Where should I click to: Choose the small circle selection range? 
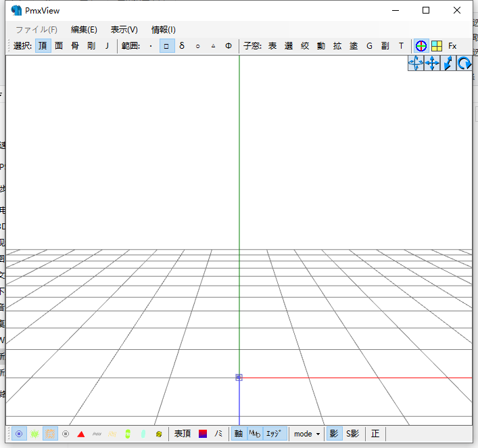click(198, 46)
